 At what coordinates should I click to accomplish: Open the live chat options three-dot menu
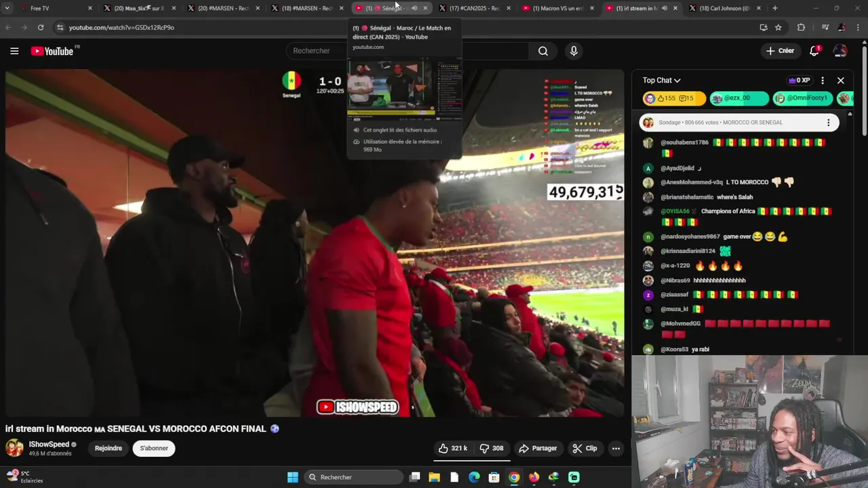click(x=823, y=80)
